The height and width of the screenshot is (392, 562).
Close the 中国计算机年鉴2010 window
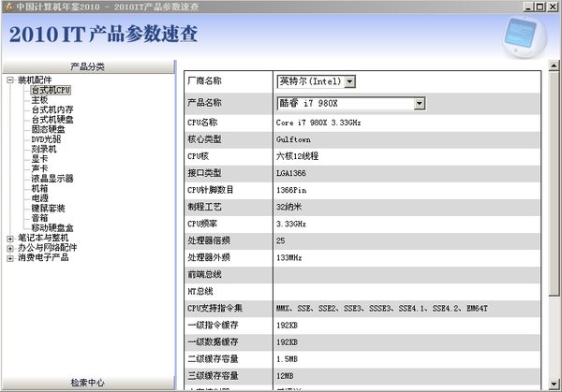[x=553, y=7]
